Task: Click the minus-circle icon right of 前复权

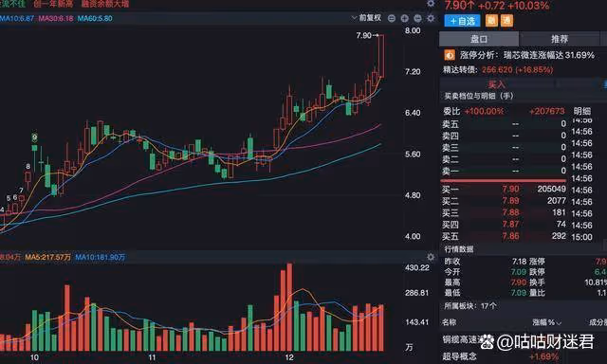Action: point(392,18)
